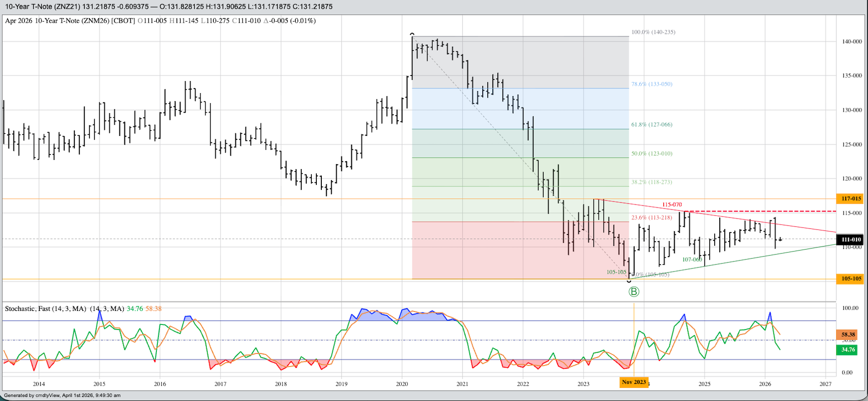Click the green 107-060 support label
The width and height of the screenshot is (868, 401).
(692, 260)
